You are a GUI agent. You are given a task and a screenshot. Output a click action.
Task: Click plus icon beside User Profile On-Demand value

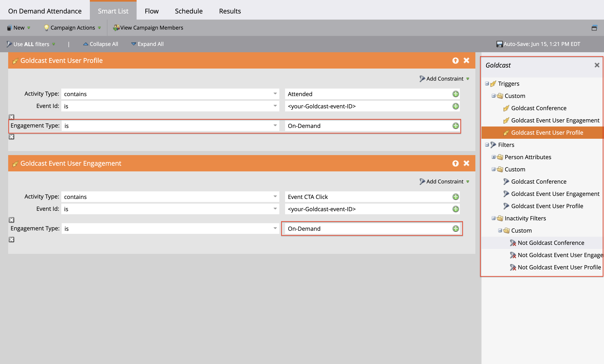[x=456, y=126]
